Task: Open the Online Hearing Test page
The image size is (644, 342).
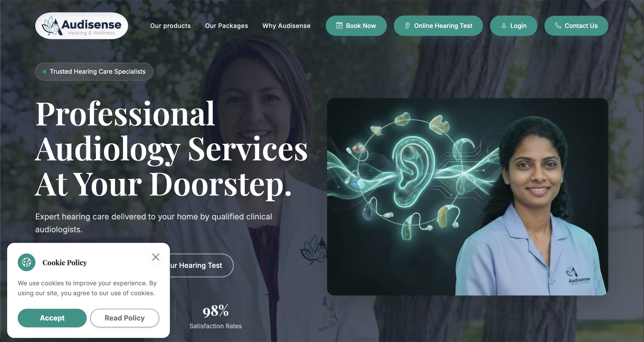Action: 438,26
